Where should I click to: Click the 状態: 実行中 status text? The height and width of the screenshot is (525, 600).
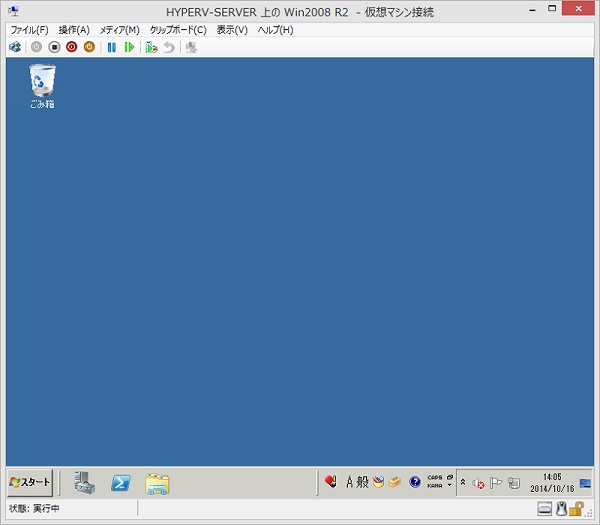pyautogui.click(x=34, y=509)
